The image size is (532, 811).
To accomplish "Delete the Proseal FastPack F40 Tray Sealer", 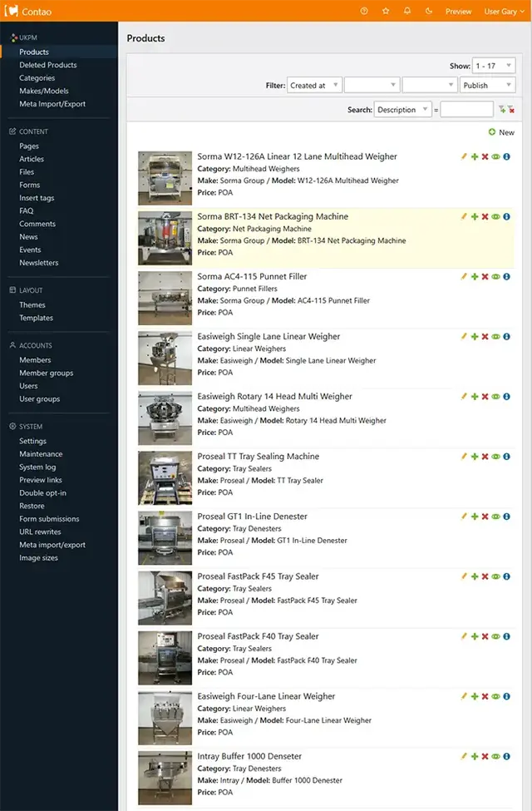I will (485, 636).
